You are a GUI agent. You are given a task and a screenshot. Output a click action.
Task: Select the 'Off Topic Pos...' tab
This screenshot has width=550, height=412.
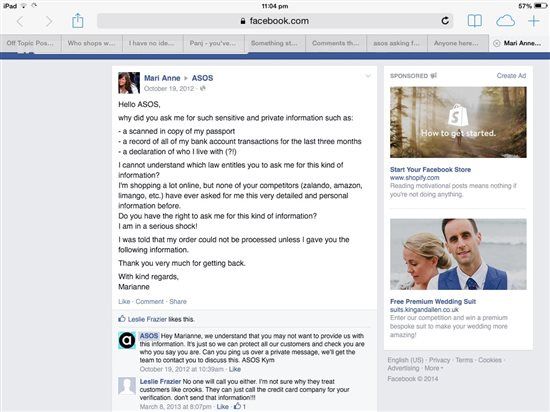tap(31, 43)
